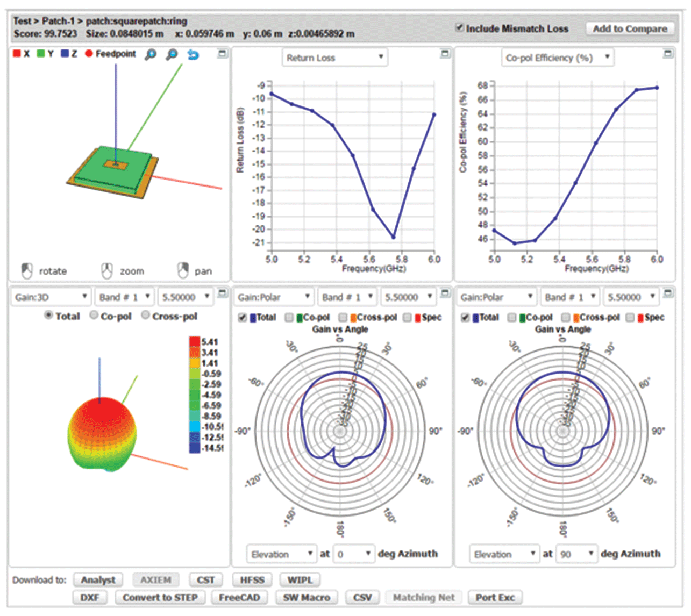This screenshot has width=691, height=616.
Task: Select the zoom-out magnifier in the 3D model panel
Action: [172, 54]
